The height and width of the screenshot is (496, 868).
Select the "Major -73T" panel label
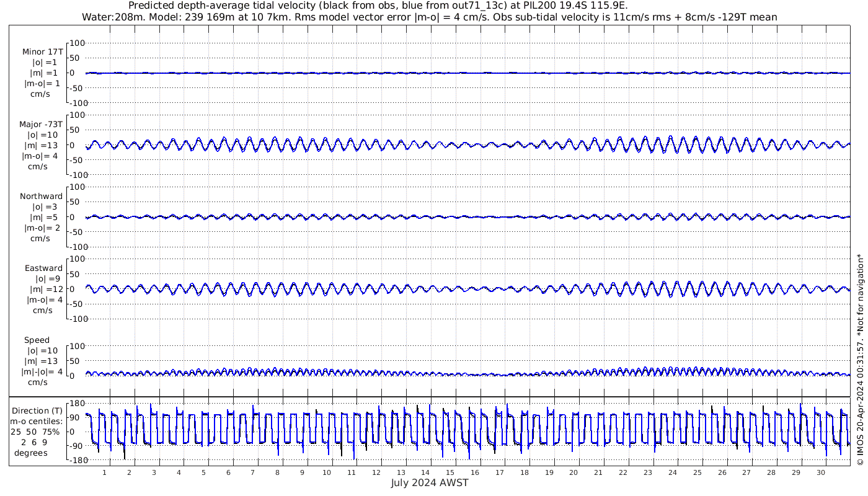[41, 125]
